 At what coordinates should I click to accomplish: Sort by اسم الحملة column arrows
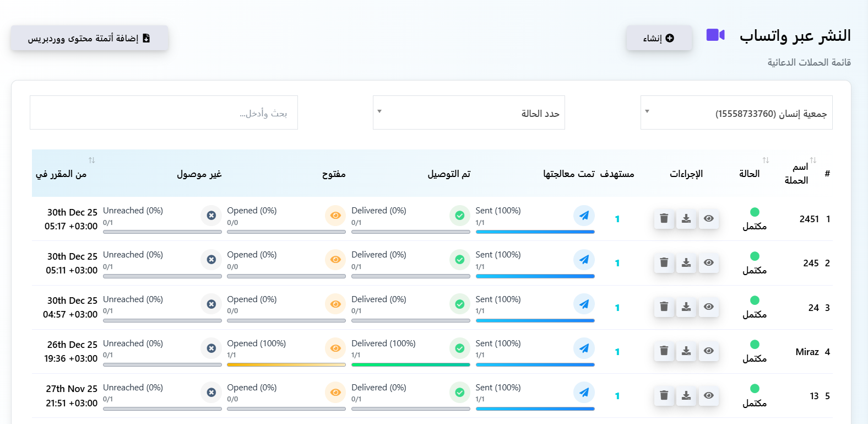[813, 160]
